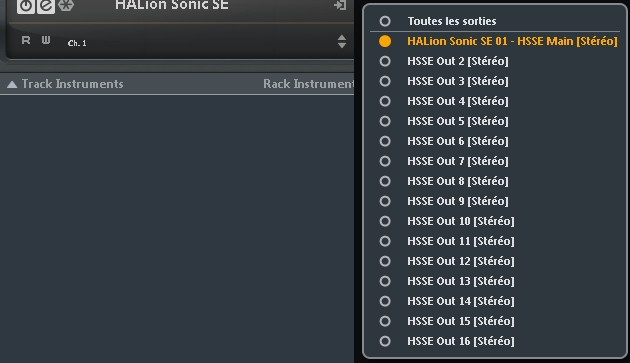This screenshot has height=363, width=630.
Task: Click the Ch. 1 channel label
Action: click(x=77, y=43)
